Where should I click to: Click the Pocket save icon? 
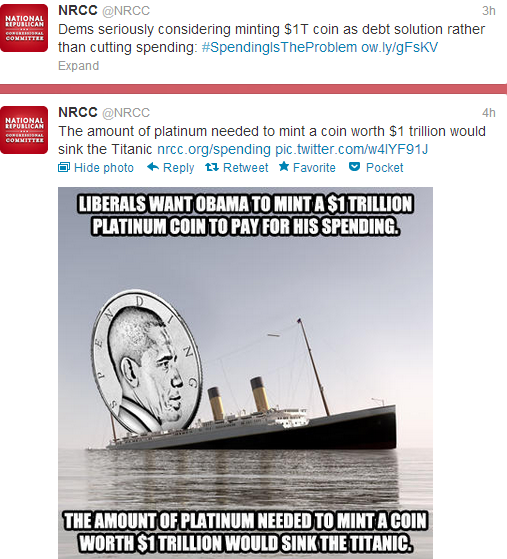tap(354, 166)
